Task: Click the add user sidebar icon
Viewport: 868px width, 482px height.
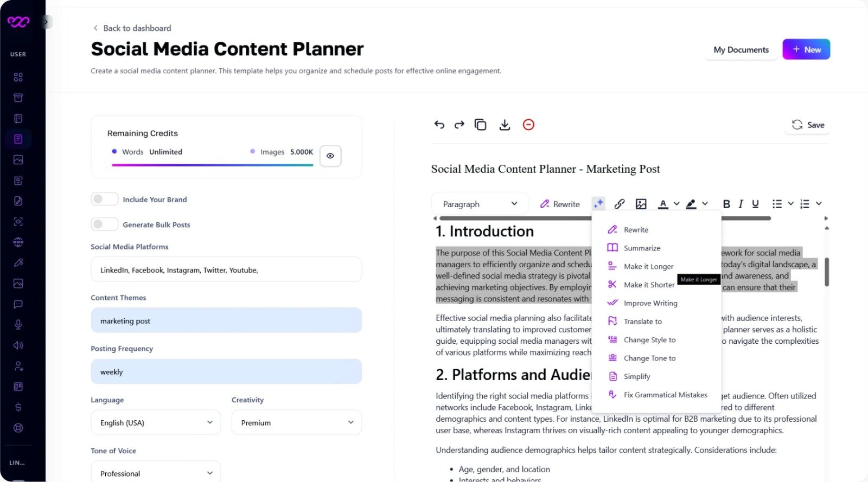Action: 18,366
